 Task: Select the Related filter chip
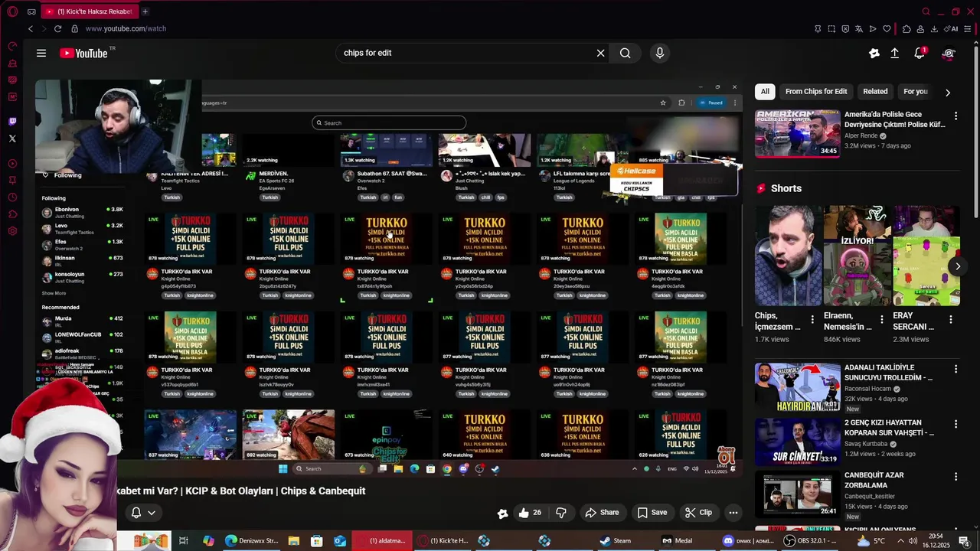(875, 91)
